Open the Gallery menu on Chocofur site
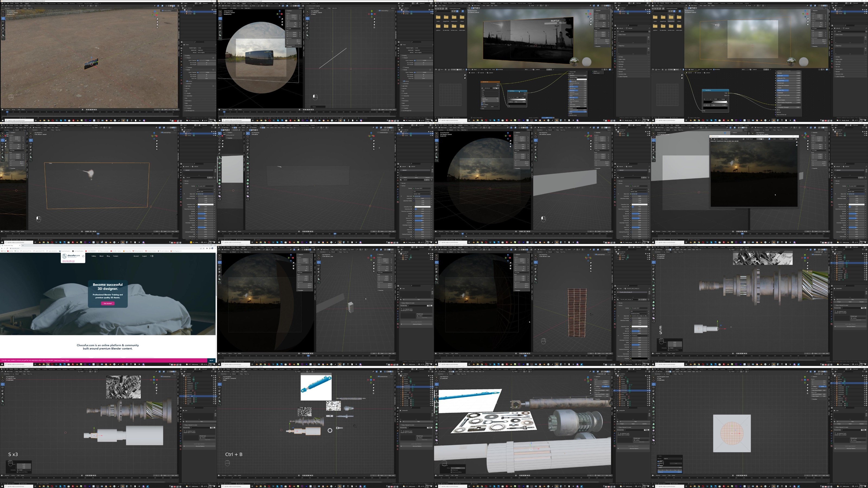The image size is (868, 488). pyautogui.click(x=94, y=256)
